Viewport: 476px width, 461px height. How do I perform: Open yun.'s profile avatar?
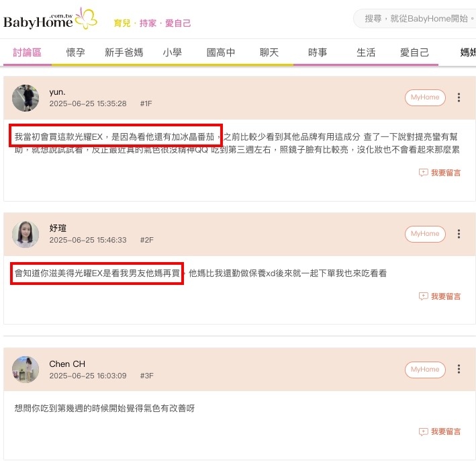(x=26, y=98)
